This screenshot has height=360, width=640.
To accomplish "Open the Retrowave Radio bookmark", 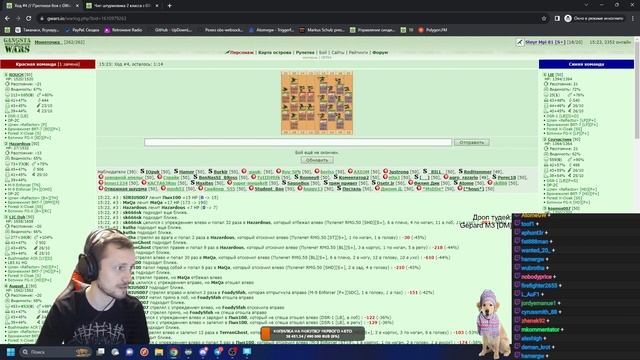I will (x=123, y=30).
